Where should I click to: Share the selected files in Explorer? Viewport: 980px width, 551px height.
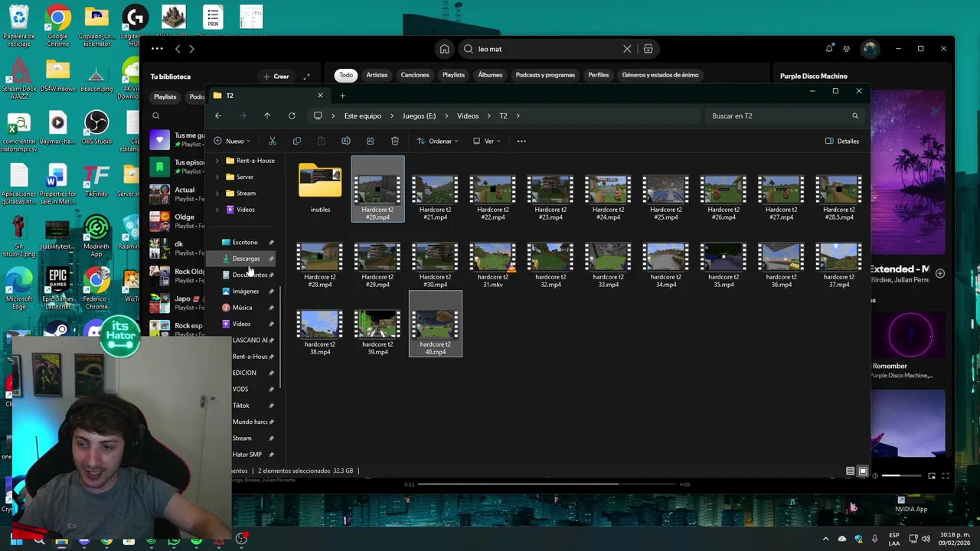371,141
